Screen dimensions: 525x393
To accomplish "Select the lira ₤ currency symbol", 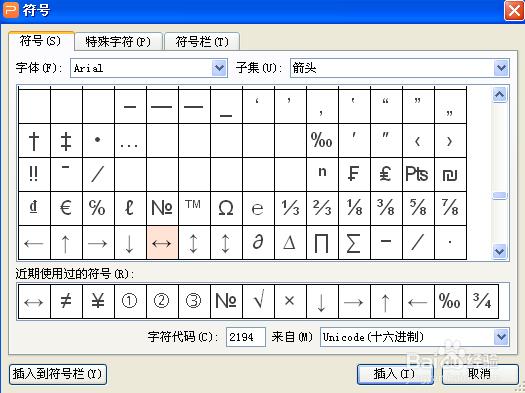I will pyautogui.click(x=386, y=174).
